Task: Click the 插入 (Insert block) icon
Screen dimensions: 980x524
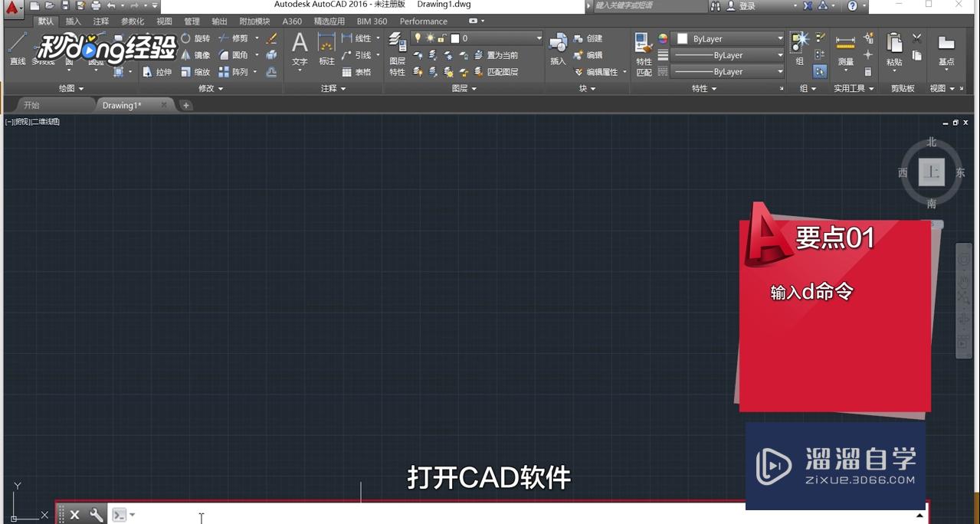Action: 557,46
